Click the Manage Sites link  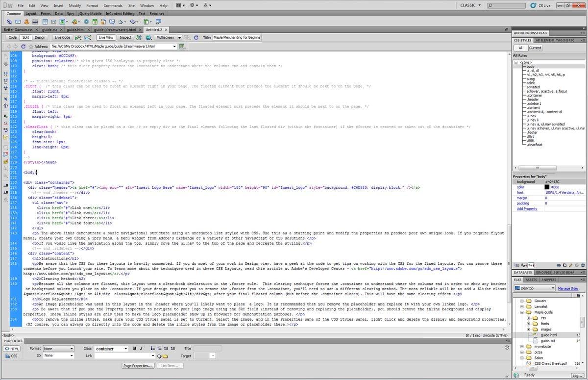(x=568, y=288)
